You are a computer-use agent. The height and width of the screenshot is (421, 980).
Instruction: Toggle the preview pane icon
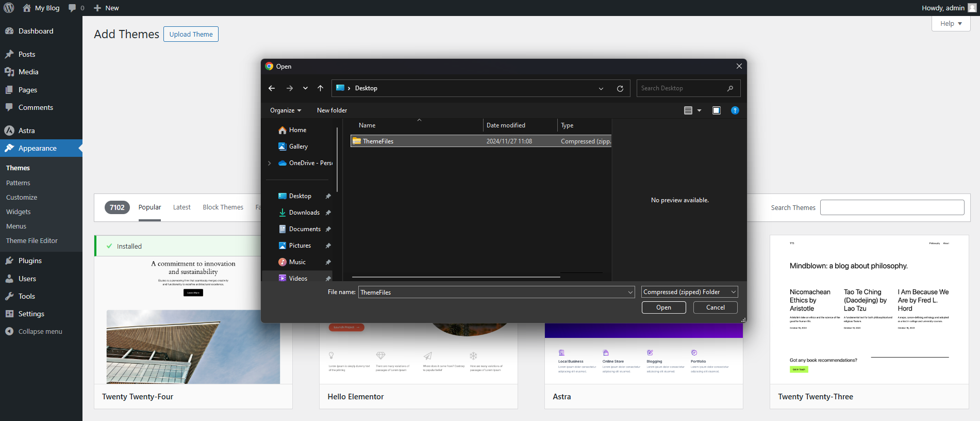pyautogui.click(x=717, y=110)
